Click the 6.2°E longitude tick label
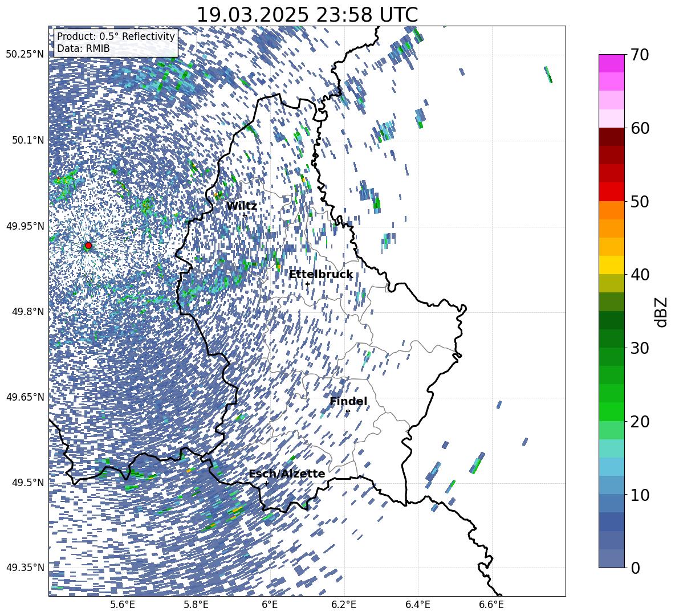 point(344,605)
